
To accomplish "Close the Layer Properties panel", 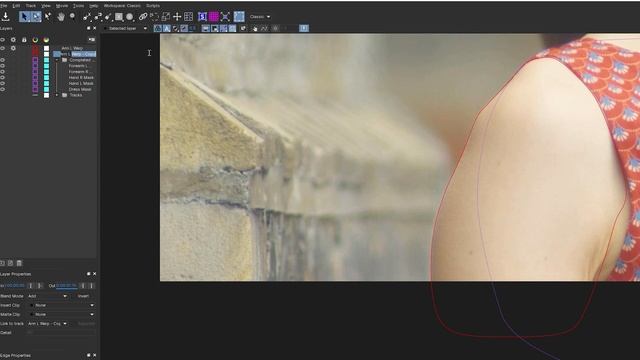I will [x=95, y=274].
